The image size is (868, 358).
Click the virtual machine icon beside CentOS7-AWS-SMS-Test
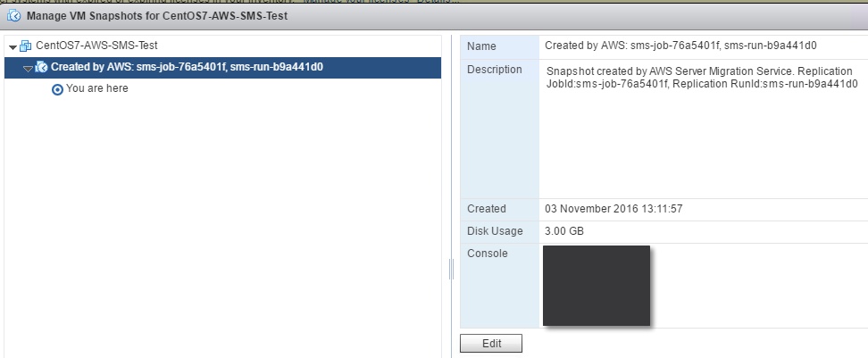coord(26,46)
